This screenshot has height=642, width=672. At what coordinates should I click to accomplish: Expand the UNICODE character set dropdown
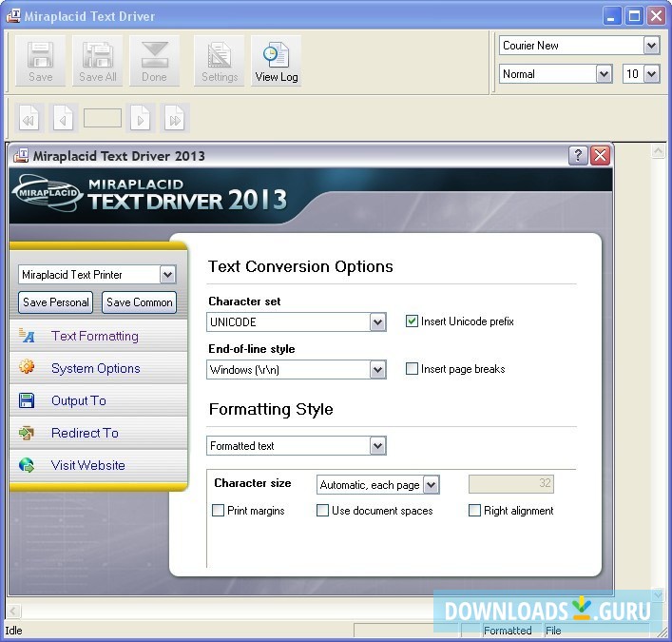[377, 322]
